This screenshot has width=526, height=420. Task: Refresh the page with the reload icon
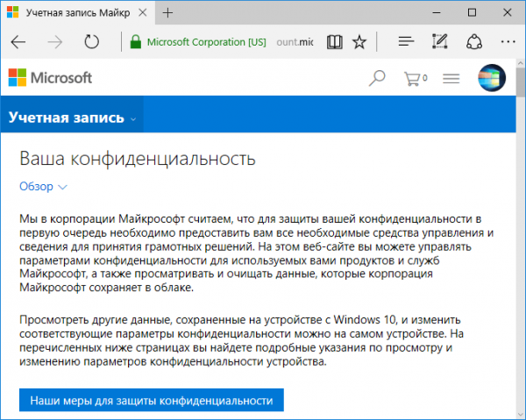(x=91, y=41)
